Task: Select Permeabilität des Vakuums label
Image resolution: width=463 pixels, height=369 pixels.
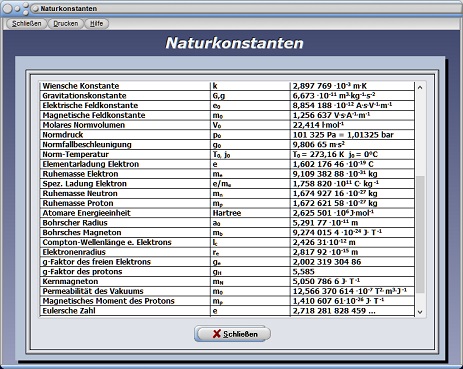Action: pos(93,291)
